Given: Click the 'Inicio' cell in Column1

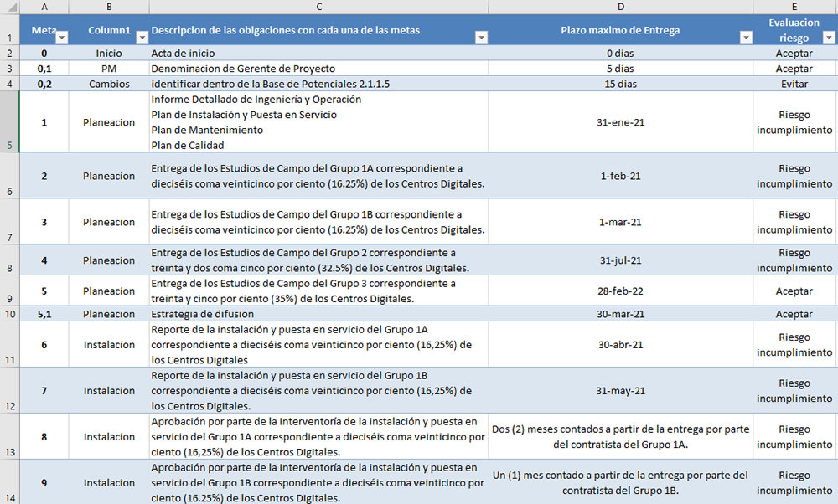Looking at the screenshot, I should pos(109,53).
